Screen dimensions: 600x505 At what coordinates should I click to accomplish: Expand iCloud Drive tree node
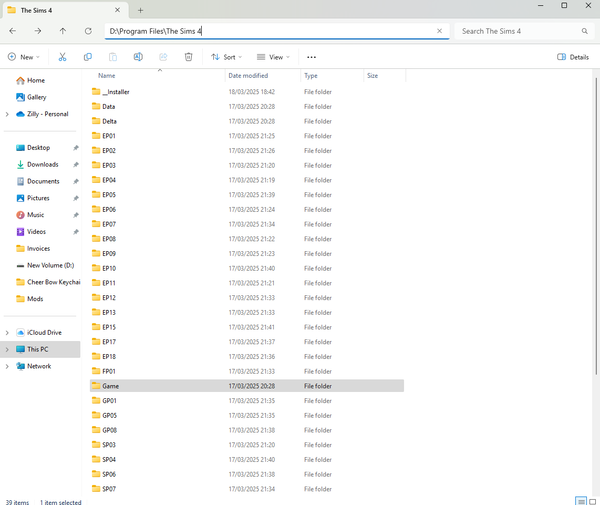7,333
